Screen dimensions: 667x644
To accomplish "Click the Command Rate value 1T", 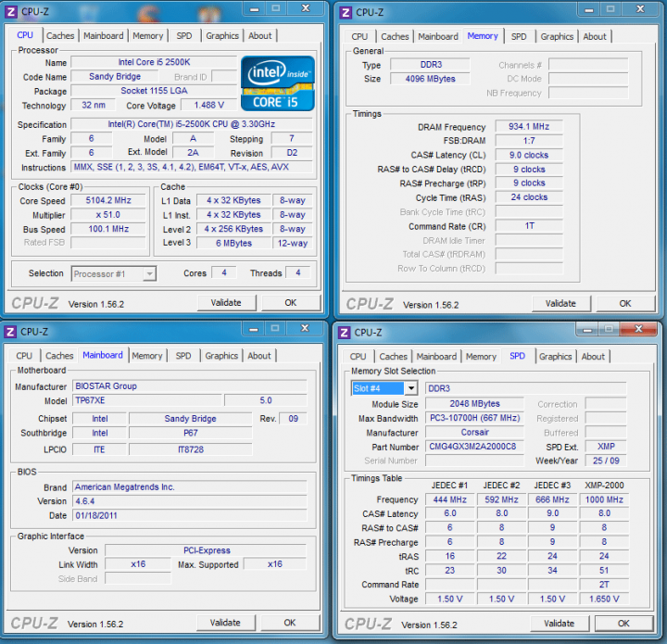I will (529, 226).
